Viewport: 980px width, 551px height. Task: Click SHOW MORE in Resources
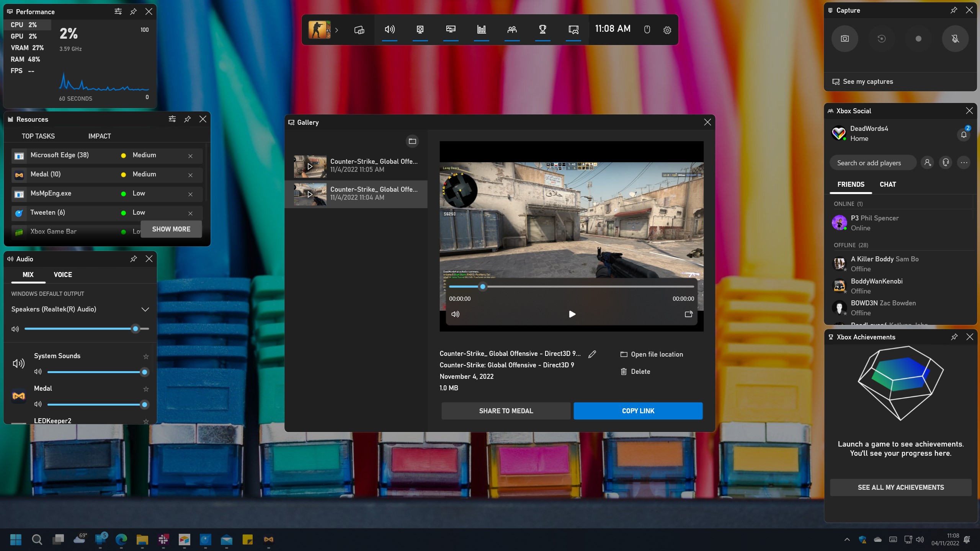click(171, 229)
